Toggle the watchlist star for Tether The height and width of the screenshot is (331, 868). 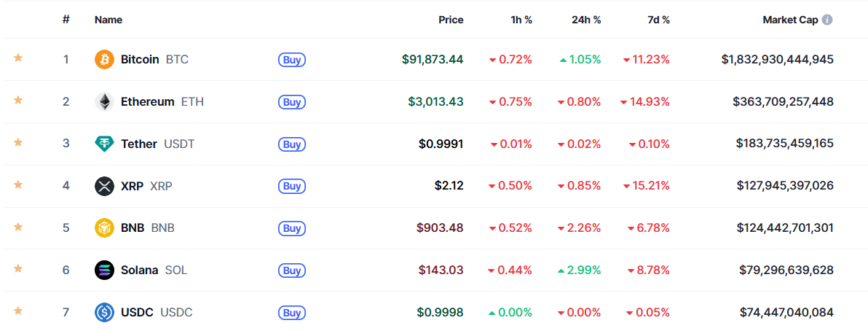18,142
